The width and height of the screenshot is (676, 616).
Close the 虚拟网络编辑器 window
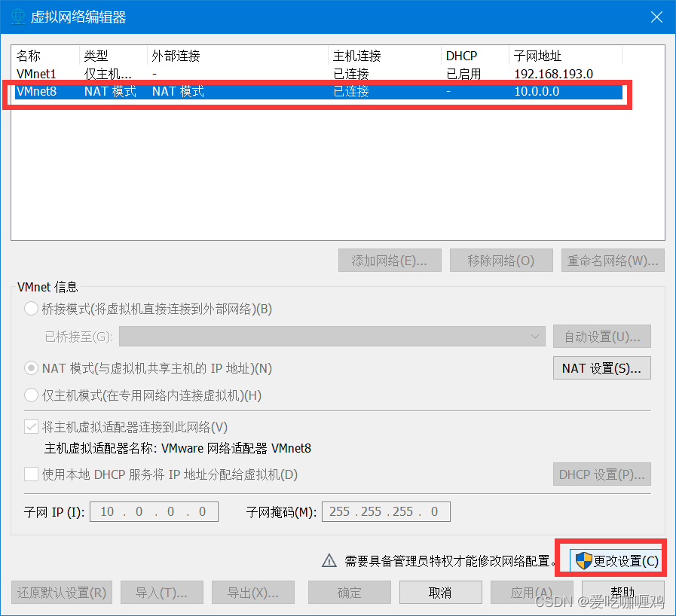coord(656,17)
